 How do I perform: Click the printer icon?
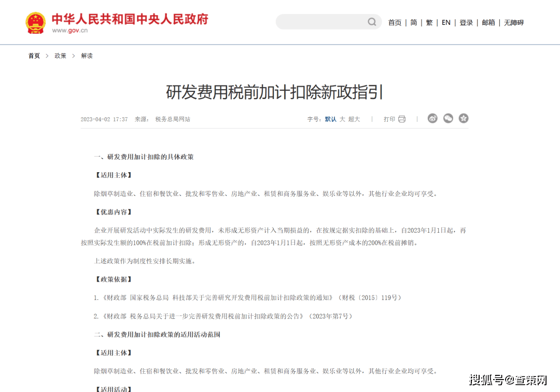(x=402, y=119)
